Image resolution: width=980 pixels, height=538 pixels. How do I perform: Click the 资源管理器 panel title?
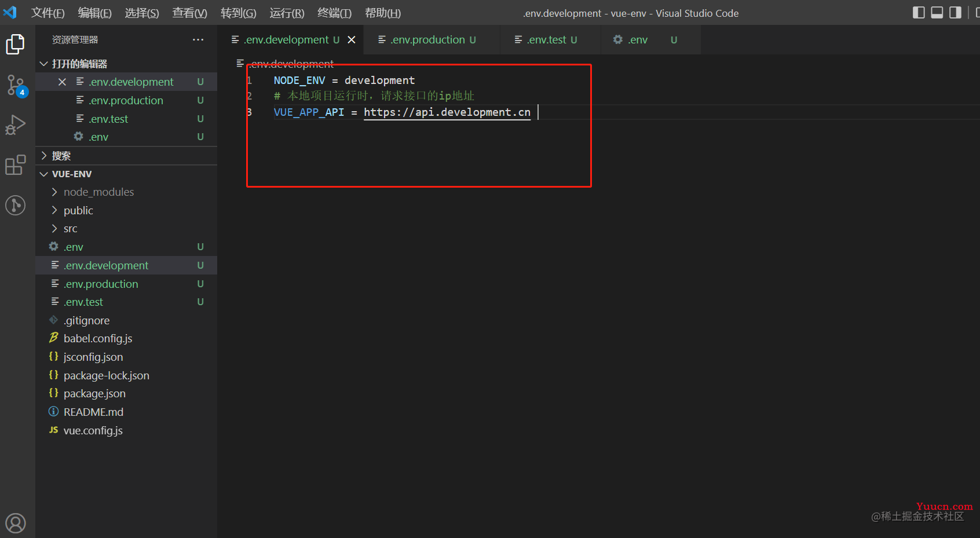[x=75, y=39]
